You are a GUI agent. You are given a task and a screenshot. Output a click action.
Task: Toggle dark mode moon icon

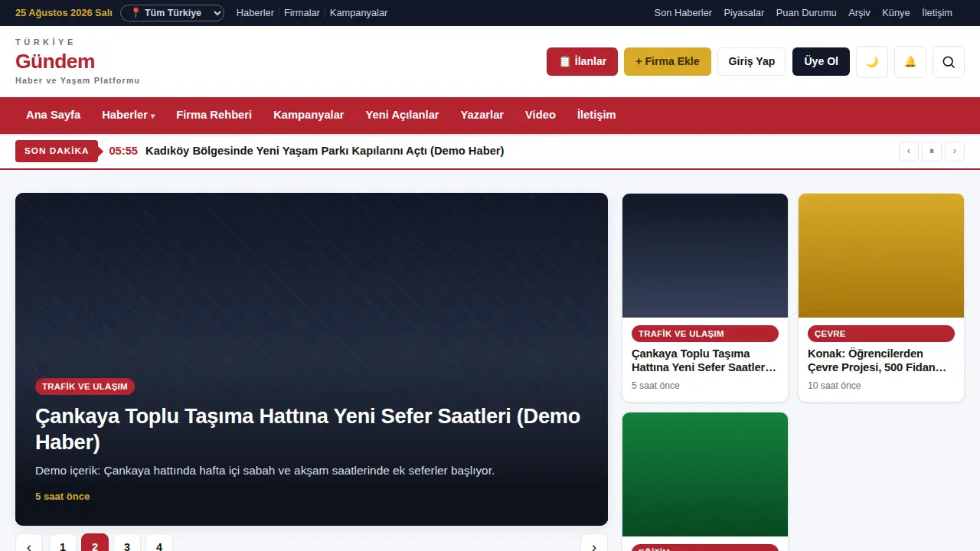872,62
